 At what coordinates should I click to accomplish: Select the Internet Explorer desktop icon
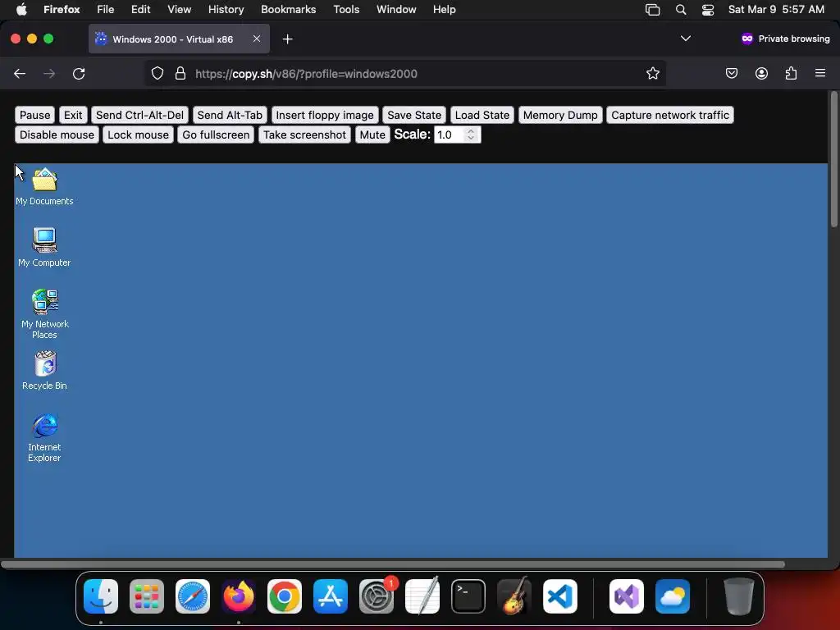44,437
